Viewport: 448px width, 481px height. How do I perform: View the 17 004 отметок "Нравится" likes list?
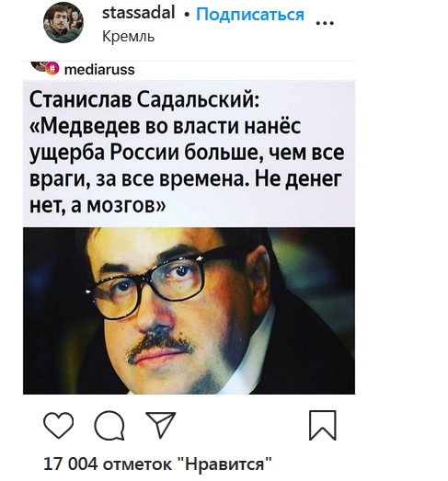pyautogui.click(x=157, y=464)
